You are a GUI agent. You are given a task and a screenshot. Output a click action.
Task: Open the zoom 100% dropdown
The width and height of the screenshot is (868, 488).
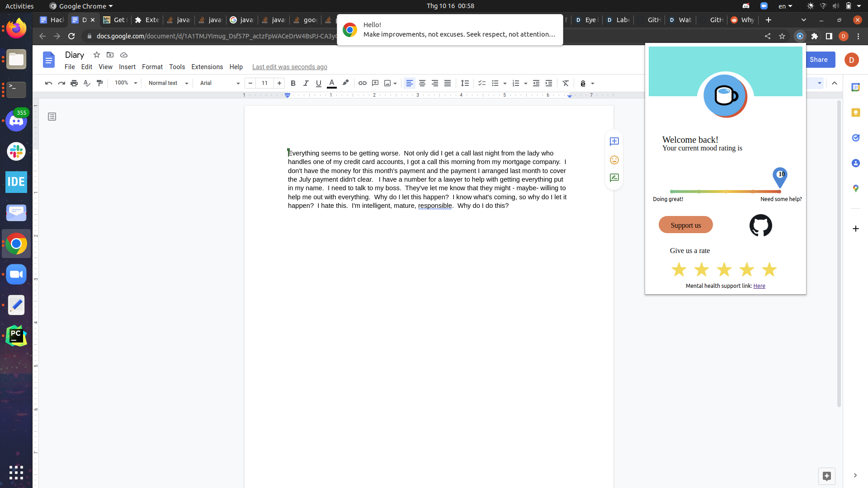click(126, 83)
